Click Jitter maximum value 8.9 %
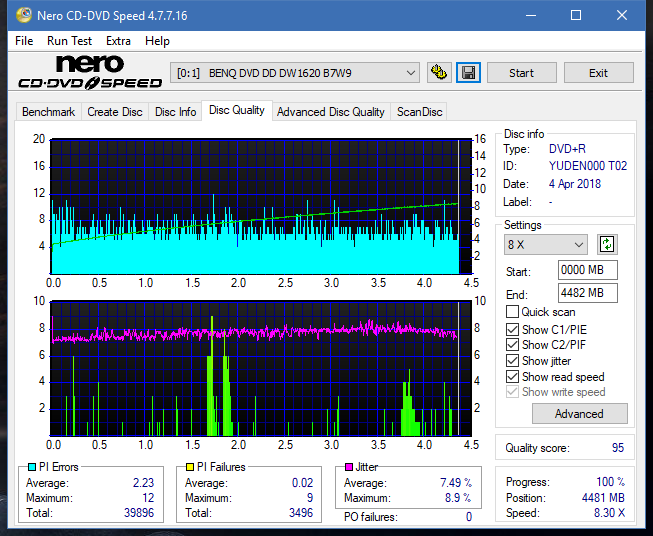 [459, 498]
